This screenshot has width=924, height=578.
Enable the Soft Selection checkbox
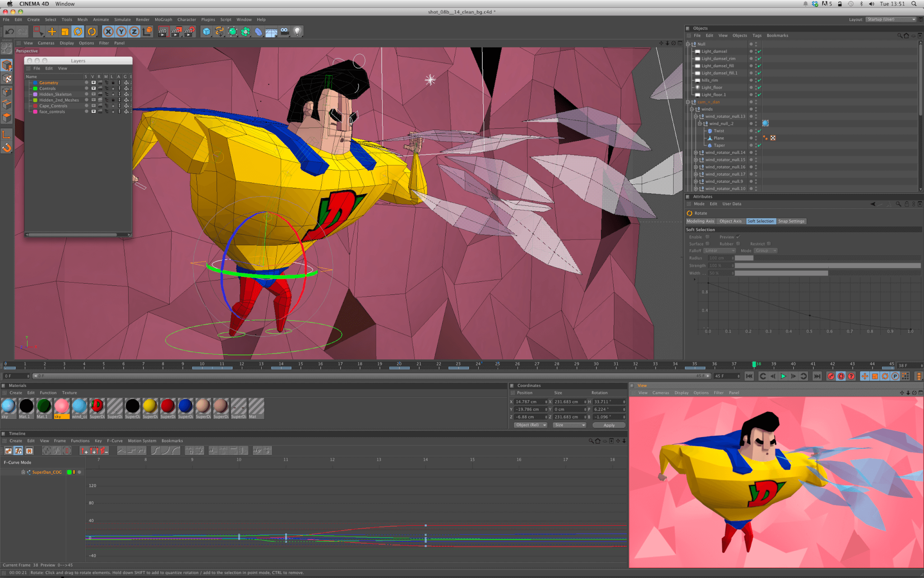pos(707,237)
